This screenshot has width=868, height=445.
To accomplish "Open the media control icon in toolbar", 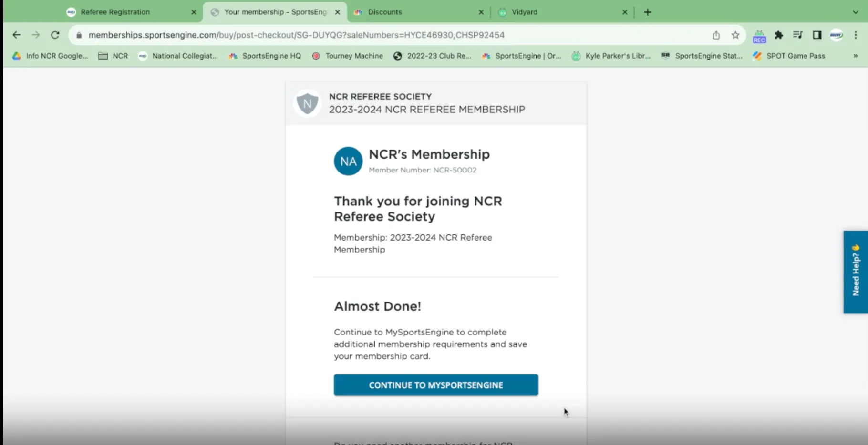I will [798, 35].
